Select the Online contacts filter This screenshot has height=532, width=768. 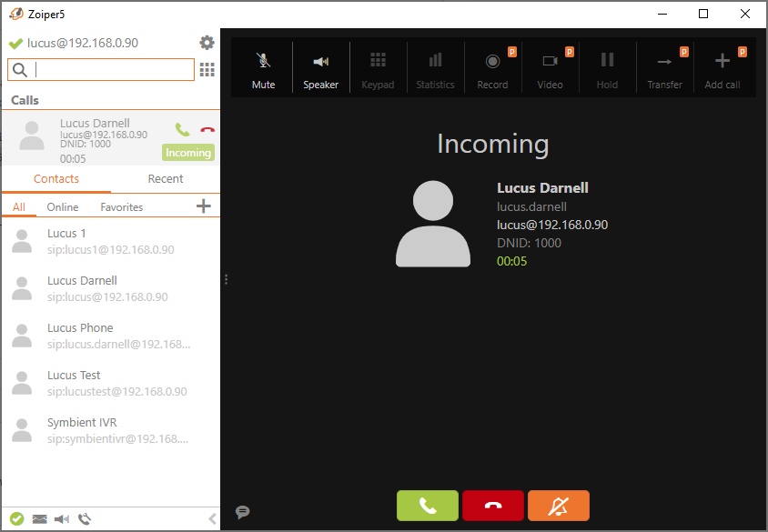point(62,206)
